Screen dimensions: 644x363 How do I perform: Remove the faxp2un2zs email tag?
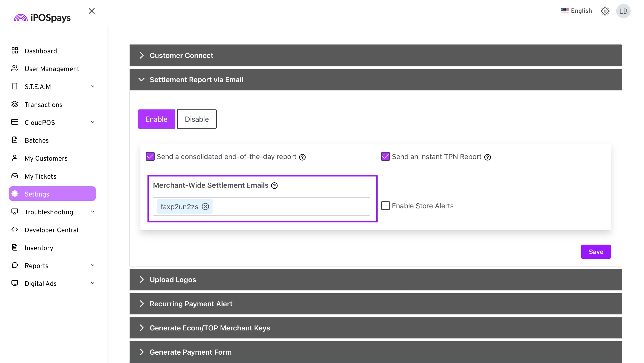point(205,207)
